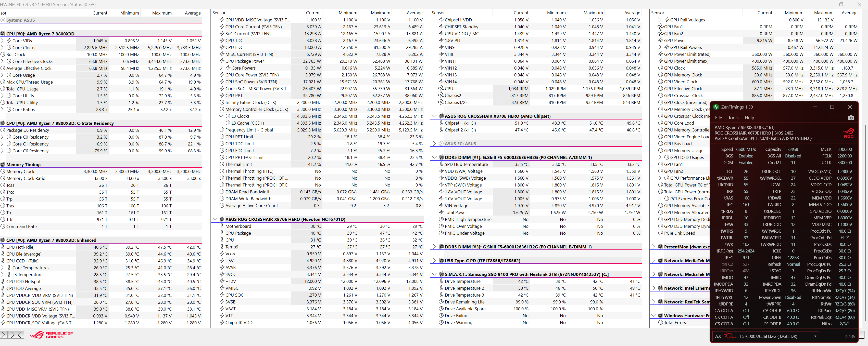868x346 pixels.
Task: Click the fan icon beside Chassis3/XF
Action: (x=441, y=102)
